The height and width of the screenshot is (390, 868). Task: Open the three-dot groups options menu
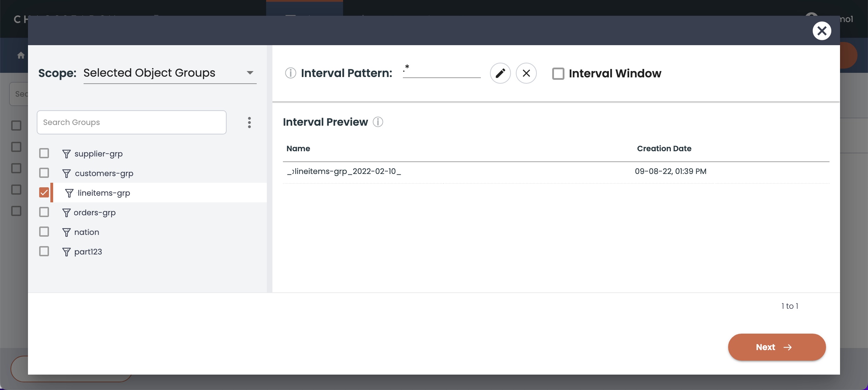[249, 123]
